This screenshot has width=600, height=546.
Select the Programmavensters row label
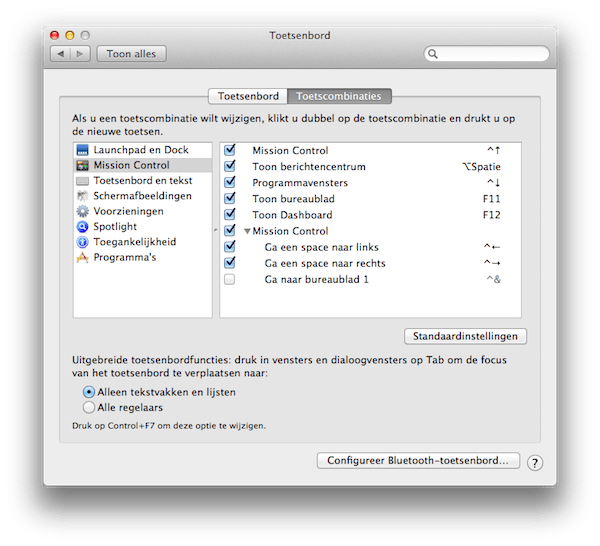[x=300, y=183]
